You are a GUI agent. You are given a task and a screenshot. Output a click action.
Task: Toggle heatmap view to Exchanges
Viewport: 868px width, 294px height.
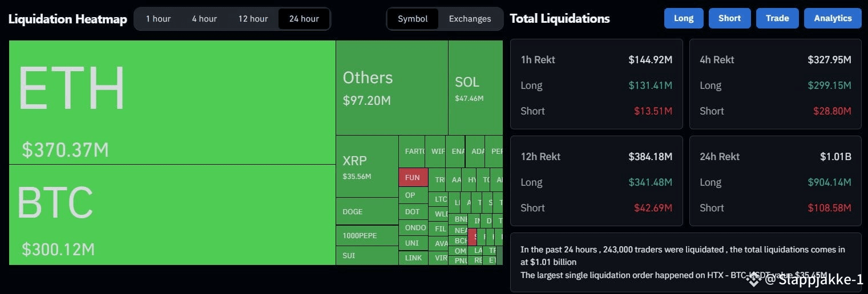tap(470, 19)
